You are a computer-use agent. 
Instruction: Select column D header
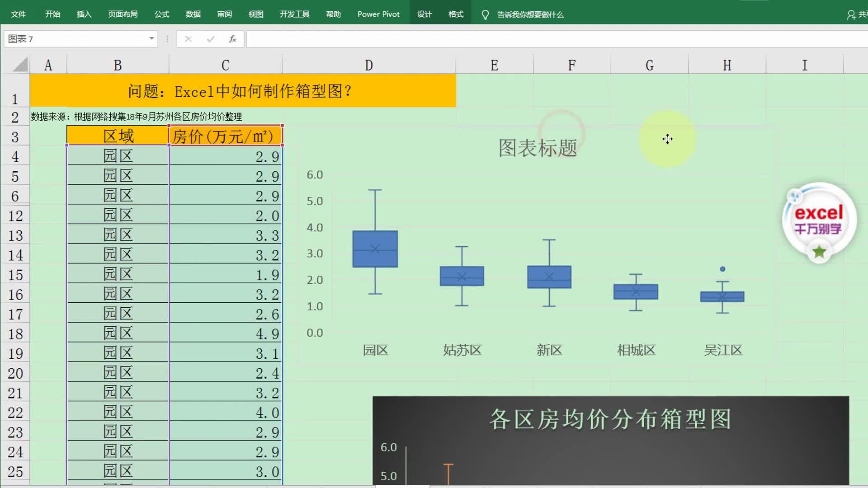click(369, 65)
